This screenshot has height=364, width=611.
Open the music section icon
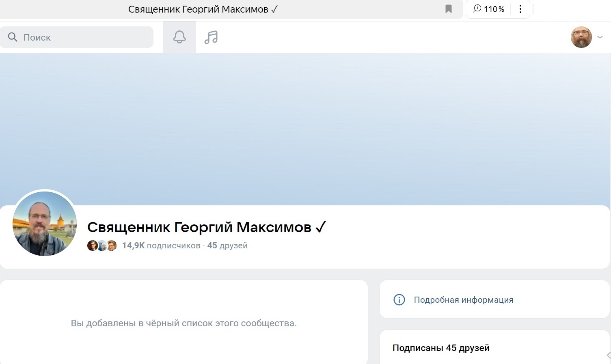[211, 37]
